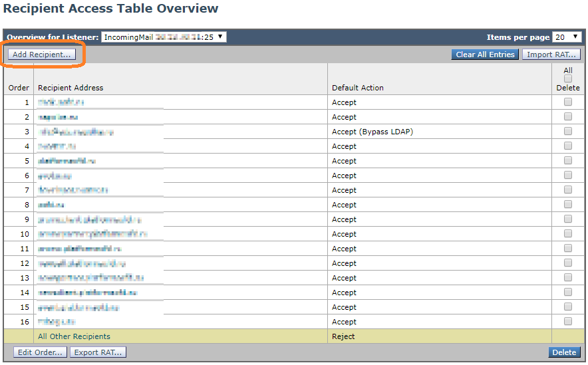Check the delete box for order 4

point(568,146)
